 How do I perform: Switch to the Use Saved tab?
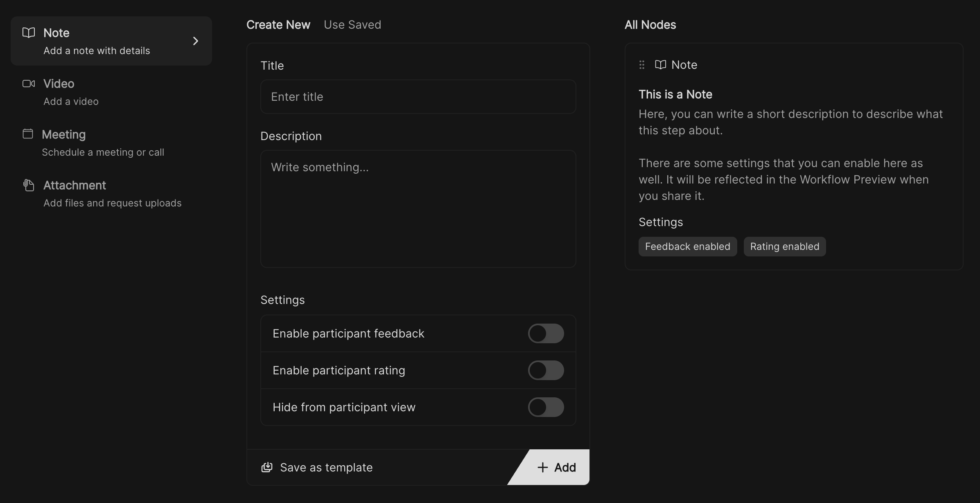coord(352,25)
